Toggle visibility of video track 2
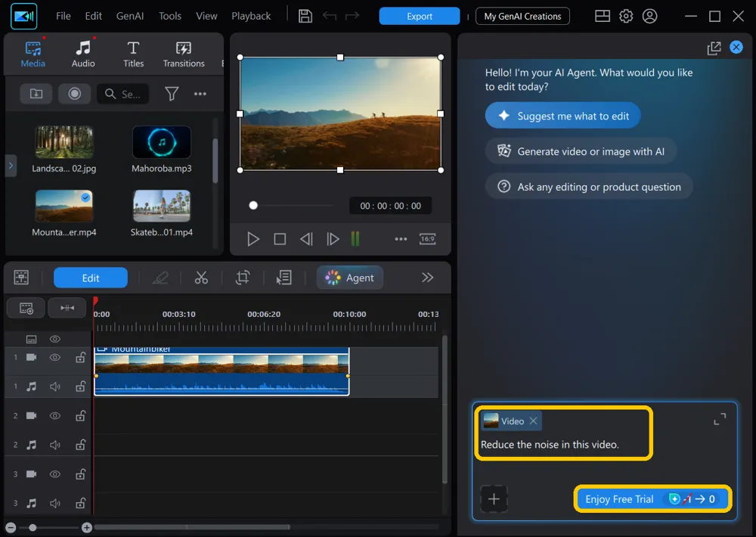Viewport: 756px width, 537px height. point(55,415)
